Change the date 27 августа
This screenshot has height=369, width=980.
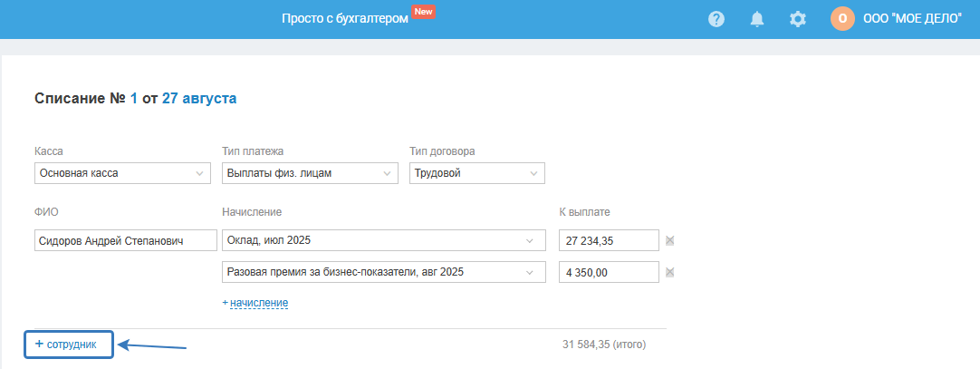coord(199,98)
